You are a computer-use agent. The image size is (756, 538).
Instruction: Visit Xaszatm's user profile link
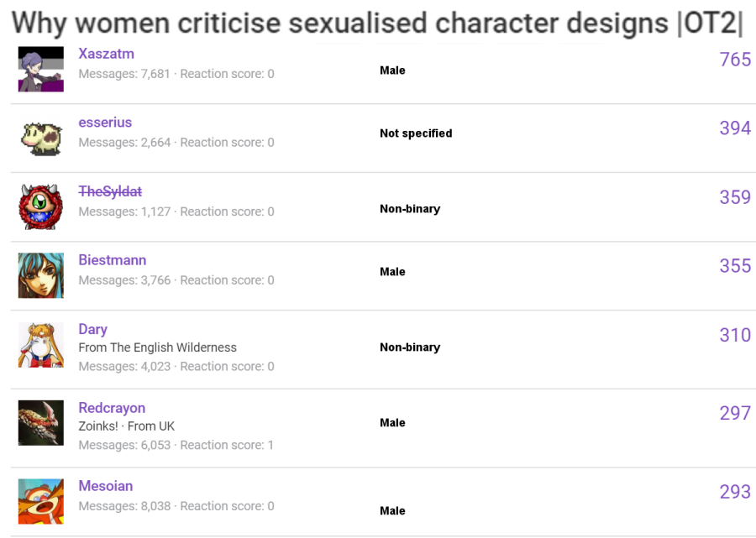[106, 54]
